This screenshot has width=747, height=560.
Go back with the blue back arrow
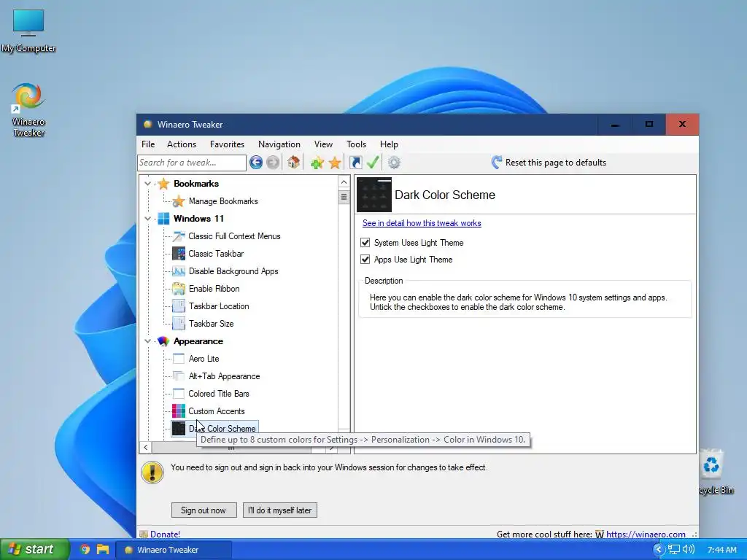(x=256, y=163)
